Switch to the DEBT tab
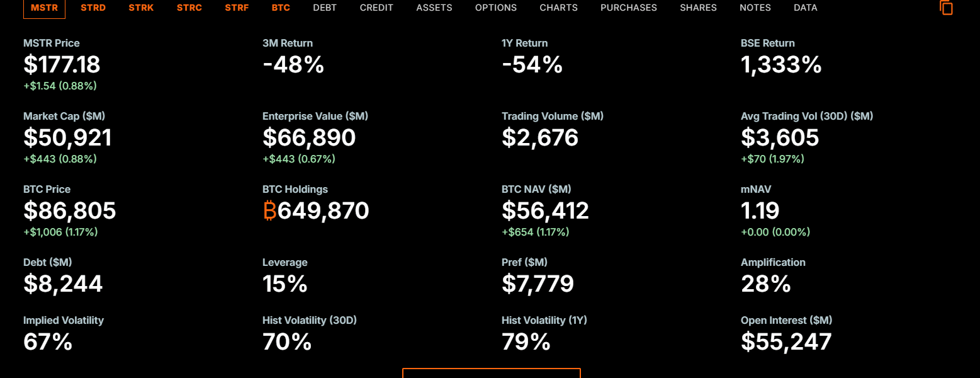The width and height of the screenshot is (980, 378). tap(325, 8)
